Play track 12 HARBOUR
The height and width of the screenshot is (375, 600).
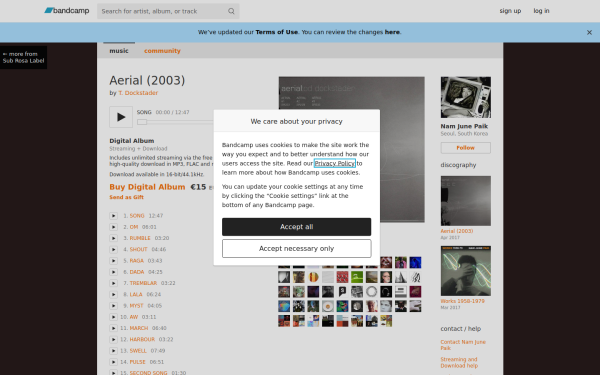pyautogui.click(x=114, y=339)
